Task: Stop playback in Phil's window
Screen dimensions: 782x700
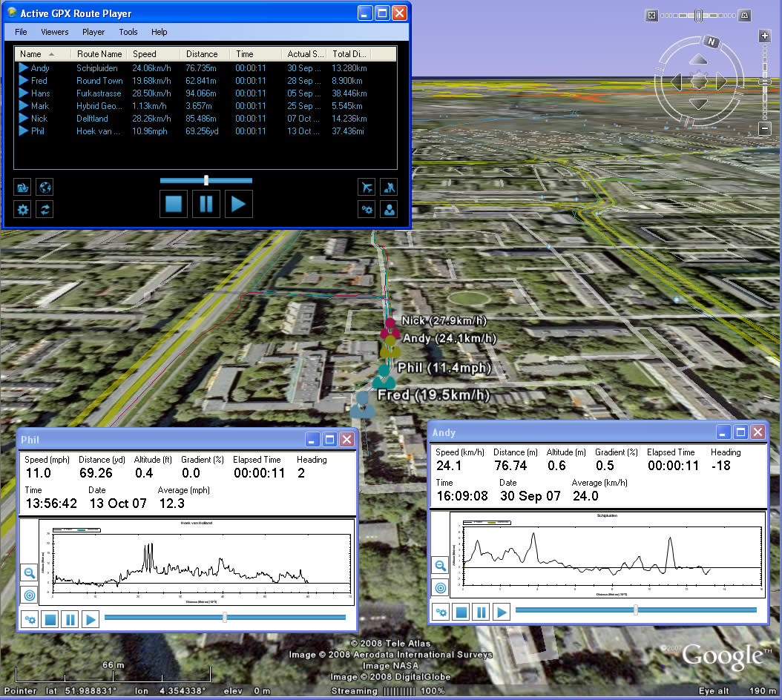Action: 50,619
